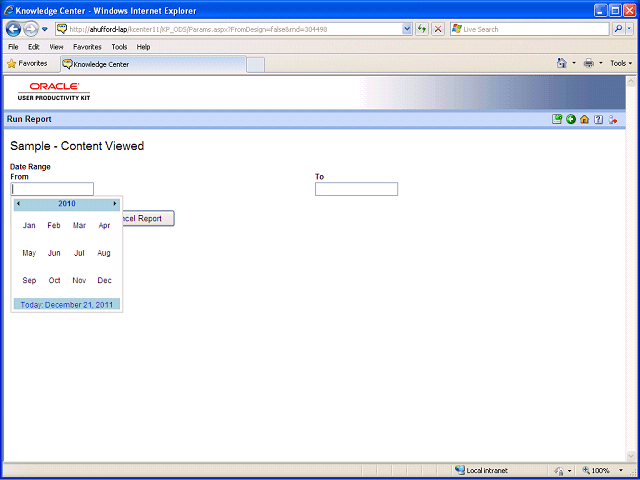Select Mar in the calendar
Screen dimensions: 640x480
tap(79, 225)
